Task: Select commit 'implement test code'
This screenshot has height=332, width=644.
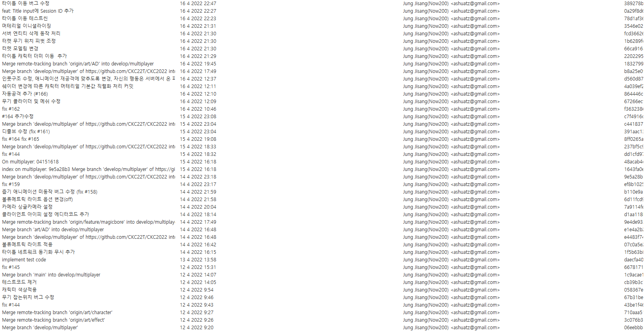Action: click(x=24, y=260)
